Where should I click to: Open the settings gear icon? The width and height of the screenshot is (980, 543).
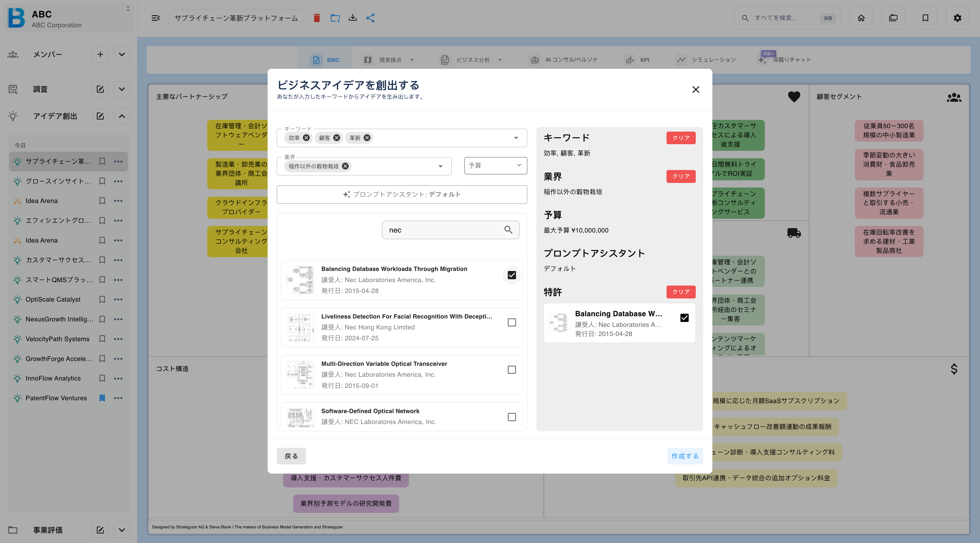click(x=957, y=18)
